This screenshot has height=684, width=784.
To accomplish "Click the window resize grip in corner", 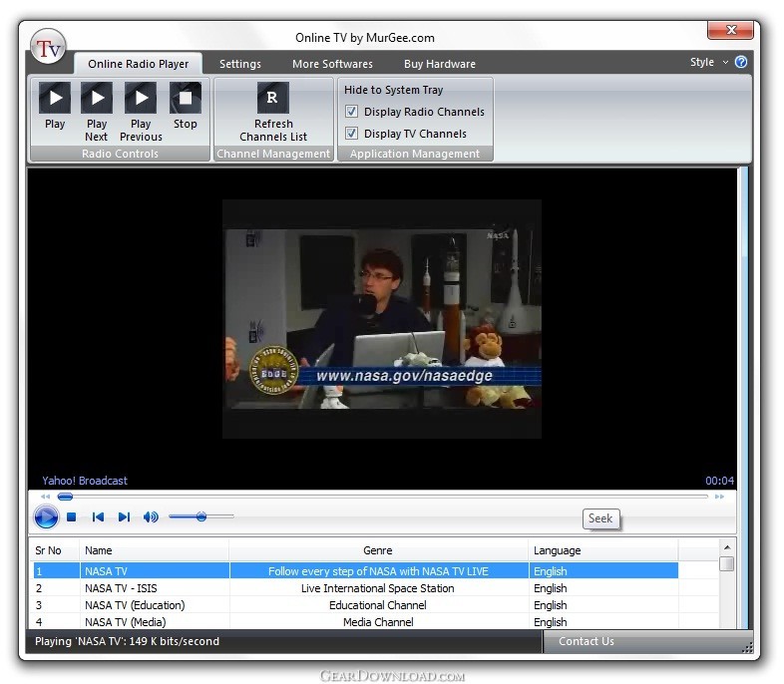I will [747, 647].
